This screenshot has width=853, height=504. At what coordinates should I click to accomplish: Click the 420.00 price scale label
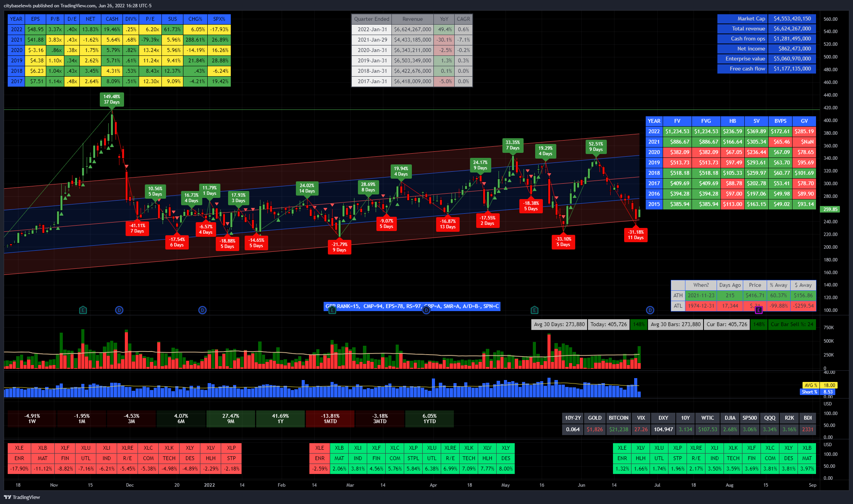click(x=830, y=108)
